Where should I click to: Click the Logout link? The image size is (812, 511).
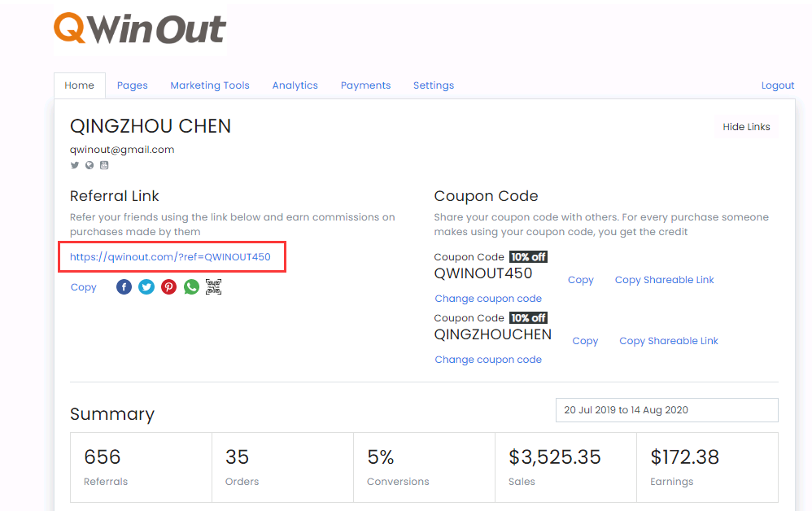(x=778, y=85)
